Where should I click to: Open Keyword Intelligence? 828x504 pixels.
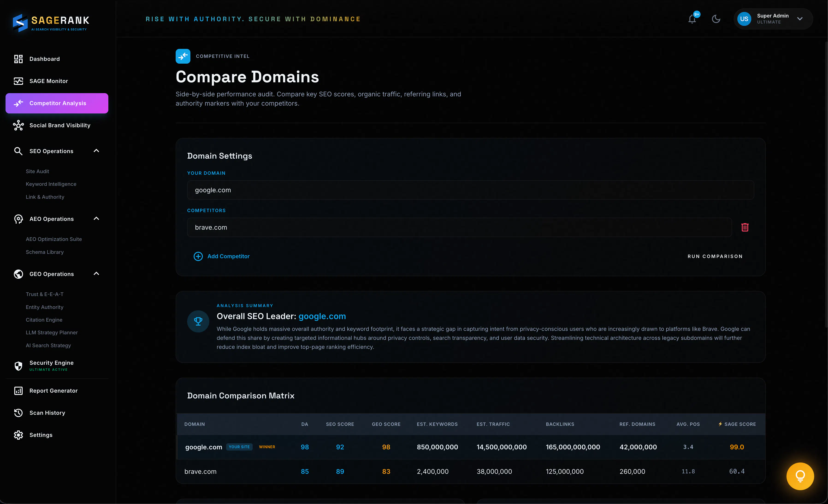51,184
